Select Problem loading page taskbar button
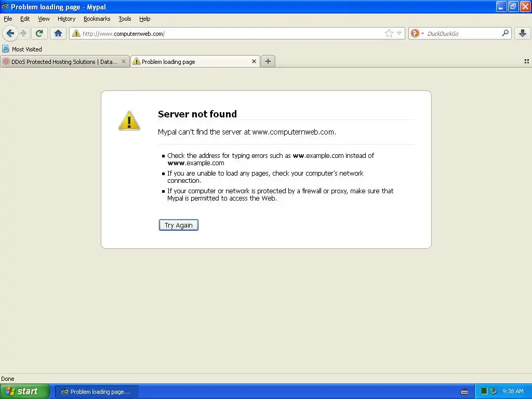 96,392
